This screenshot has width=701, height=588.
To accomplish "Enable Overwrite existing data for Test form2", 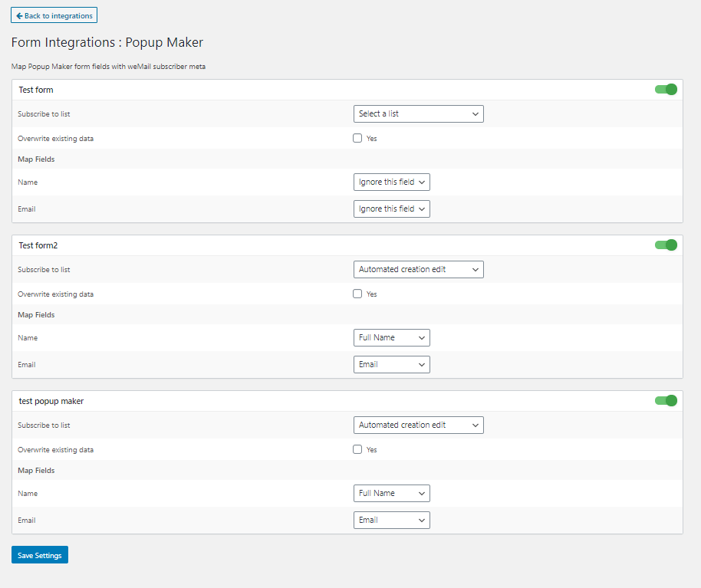I will click(357, 294).
